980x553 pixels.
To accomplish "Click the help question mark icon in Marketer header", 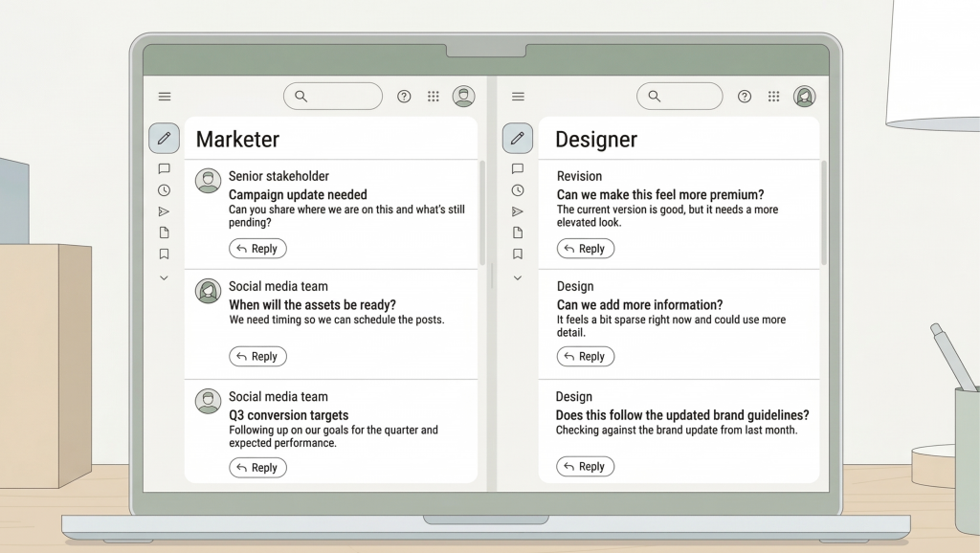I will (404, 96).
